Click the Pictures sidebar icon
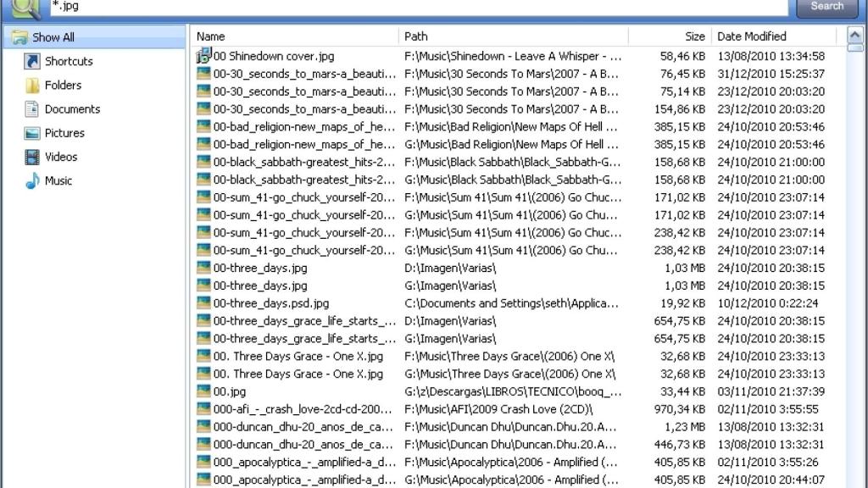Screen dimensions: 868x488 (32, 133)
